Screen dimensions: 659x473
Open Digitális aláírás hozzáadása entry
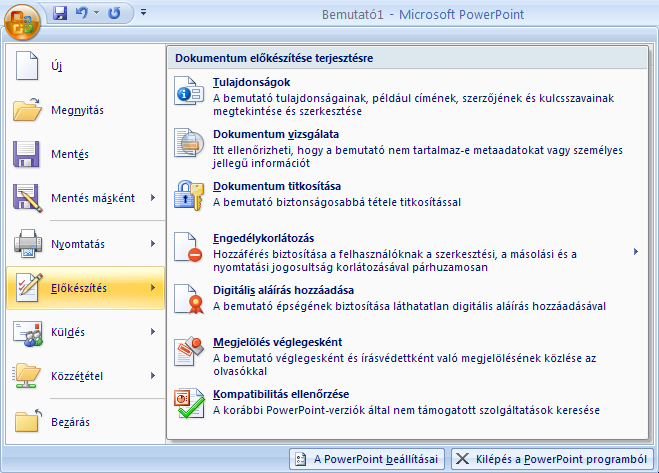[x=407, y=304]
